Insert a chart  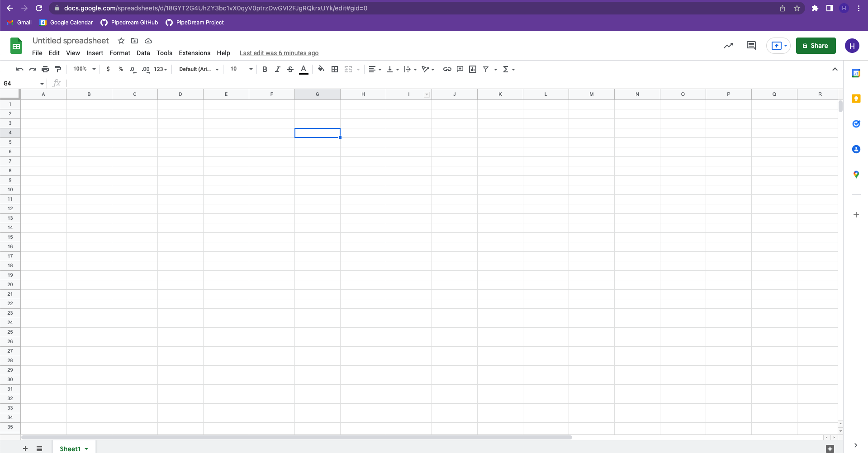pyautogui.click(x=473, y=69)
